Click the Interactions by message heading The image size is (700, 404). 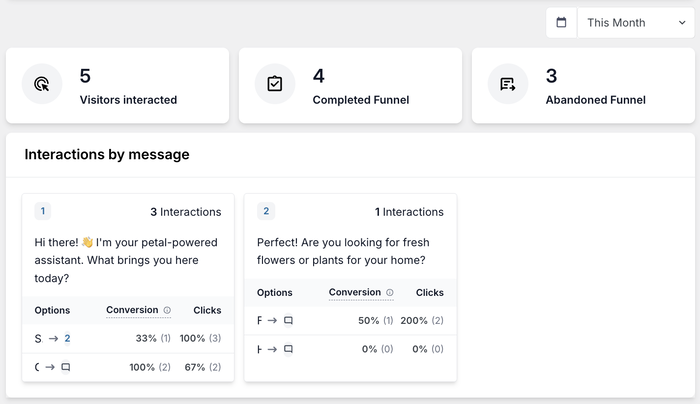click(107, 155)
